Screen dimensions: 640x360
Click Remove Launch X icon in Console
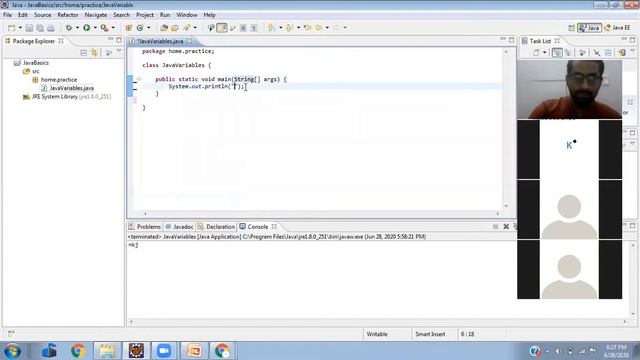[506, 227]
